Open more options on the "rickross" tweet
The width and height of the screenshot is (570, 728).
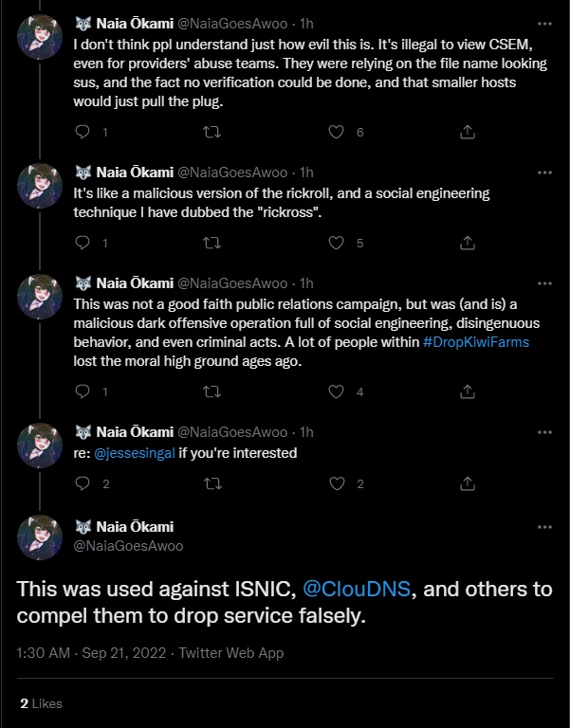pos(543,173)
